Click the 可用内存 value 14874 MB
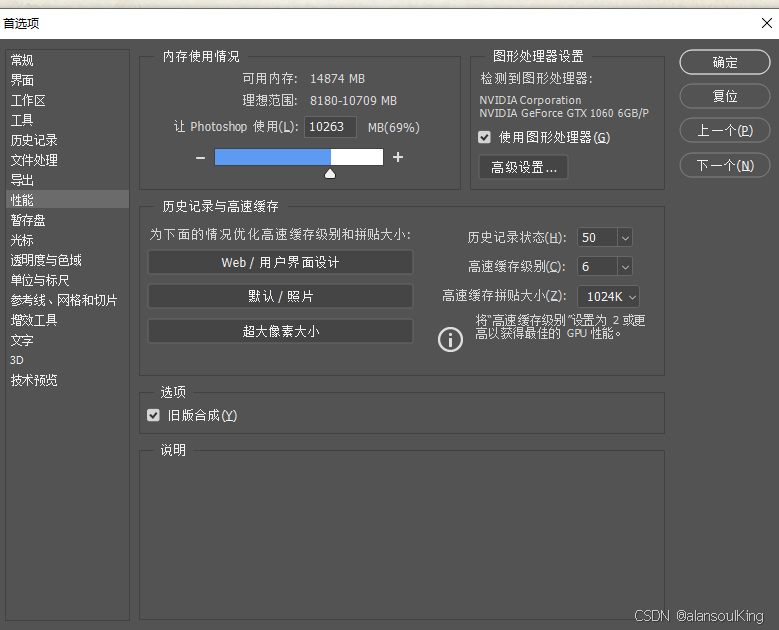This screenshot has width=779, height=630. tap(337, 79)
